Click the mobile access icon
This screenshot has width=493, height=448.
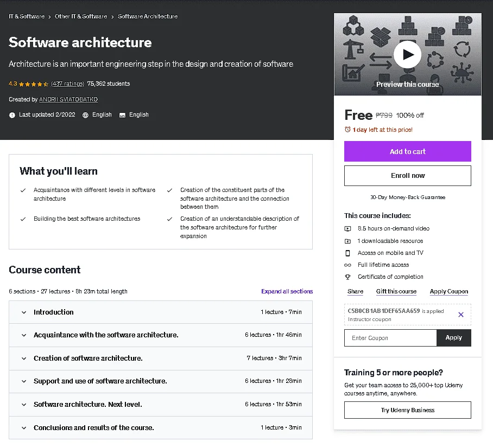click(x=347, y=253)
